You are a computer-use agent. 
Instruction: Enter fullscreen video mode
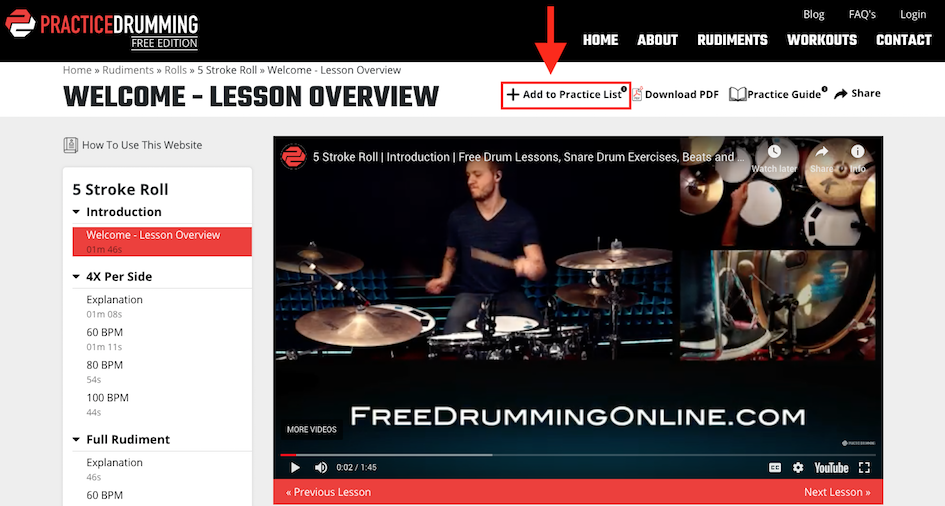tap(864, 467)
